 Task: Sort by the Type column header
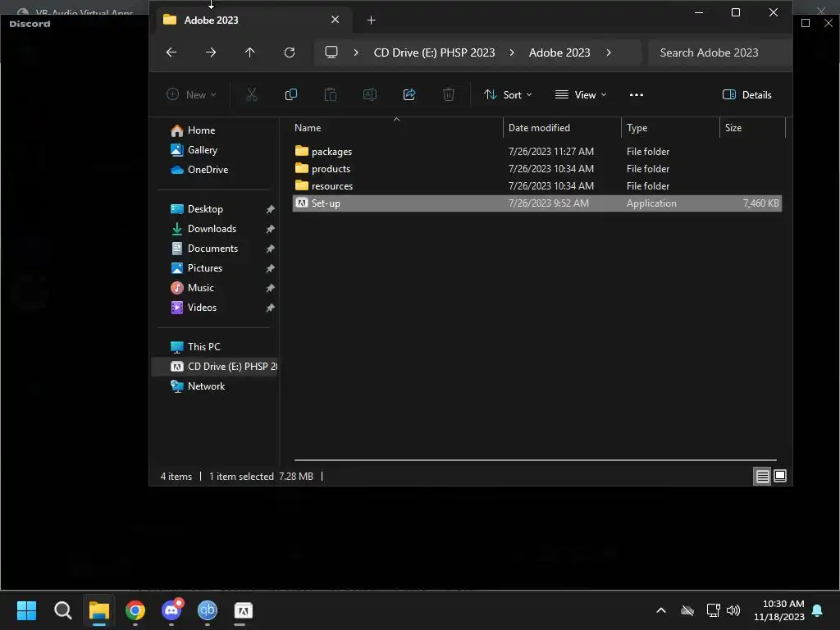pyautogui.click(x=670, y=128)
